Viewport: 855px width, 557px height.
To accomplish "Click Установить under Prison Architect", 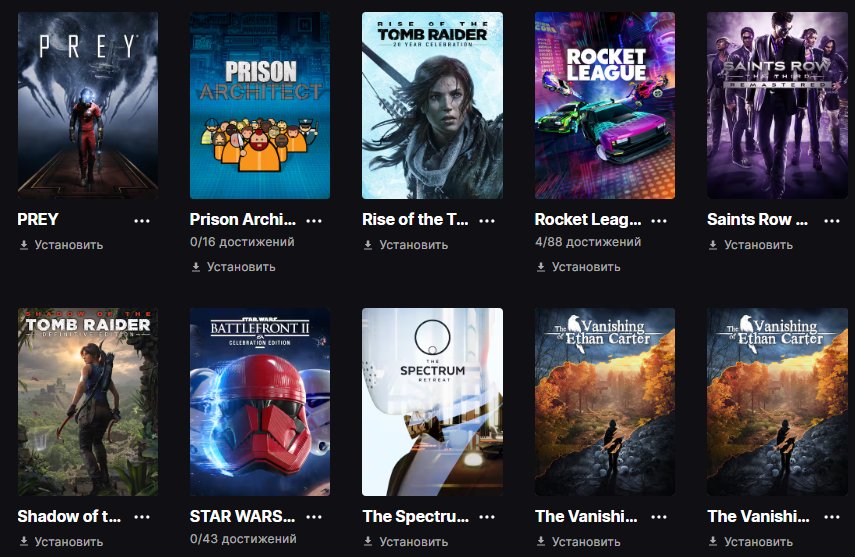I will click(x=234, y=267).
